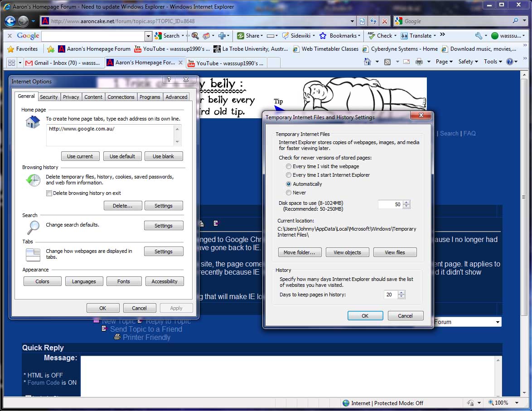Open the Safety dropdown menu

(468, 62)
